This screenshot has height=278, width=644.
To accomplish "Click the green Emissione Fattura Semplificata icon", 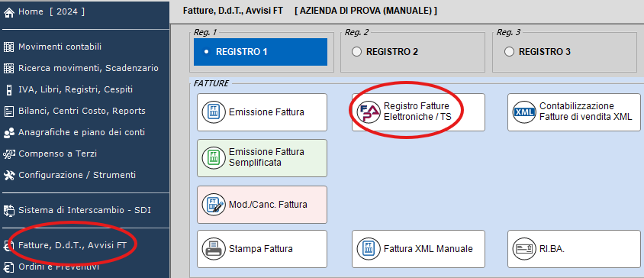I will 214,158.
